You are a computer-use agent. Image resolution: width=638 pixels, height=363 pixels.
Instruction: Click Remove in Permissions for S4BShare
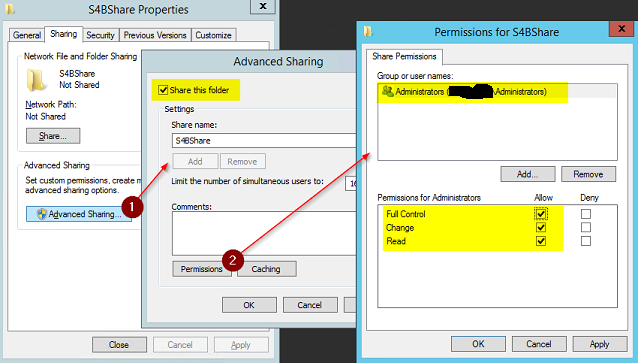(588, 174)
